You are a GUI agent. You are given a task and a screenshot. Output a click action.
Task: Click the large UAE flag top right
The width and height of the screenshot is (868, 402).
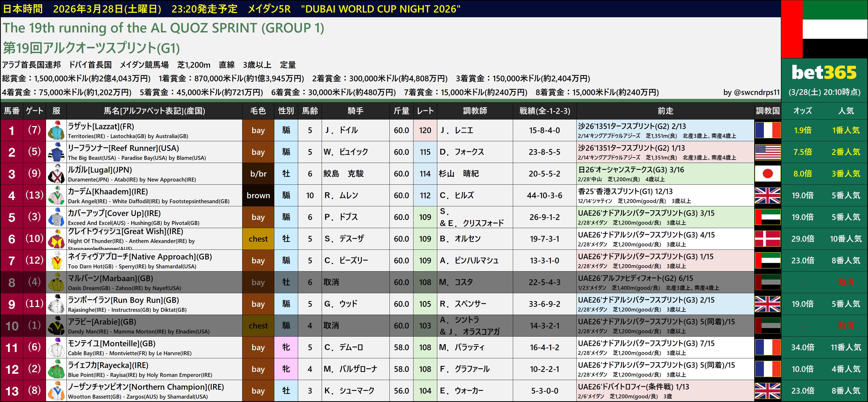click(824, 29)
